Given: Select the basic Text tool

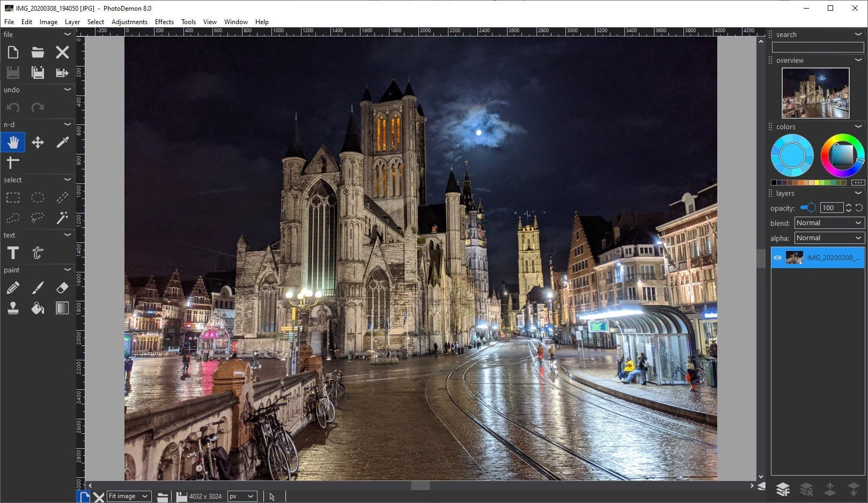Looking at the screenshot, I should (x=13, y=253).
